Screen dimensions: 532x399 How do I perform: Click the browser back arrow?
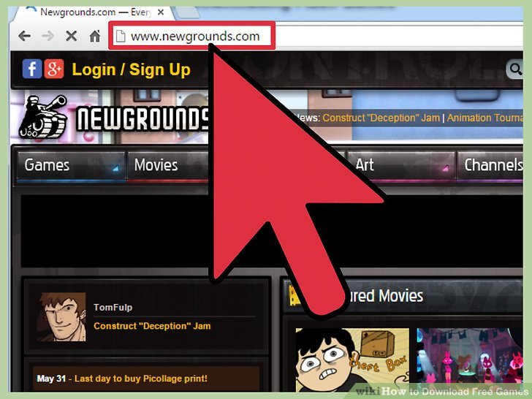point(25,36)
